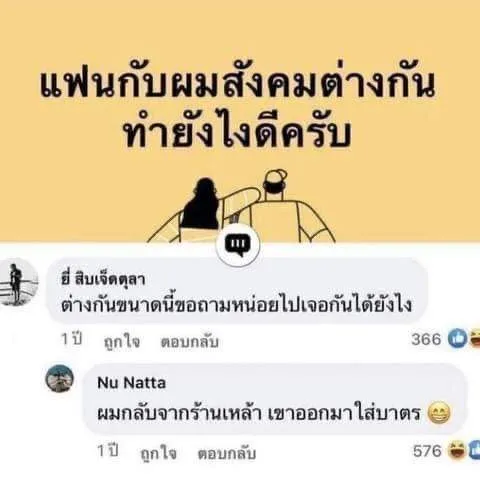This screenshot has height=480, width=480.
Task: Click the grinning emoji in Nu Natta's reply
Action: pyautogui.click(x=439, y=413)
